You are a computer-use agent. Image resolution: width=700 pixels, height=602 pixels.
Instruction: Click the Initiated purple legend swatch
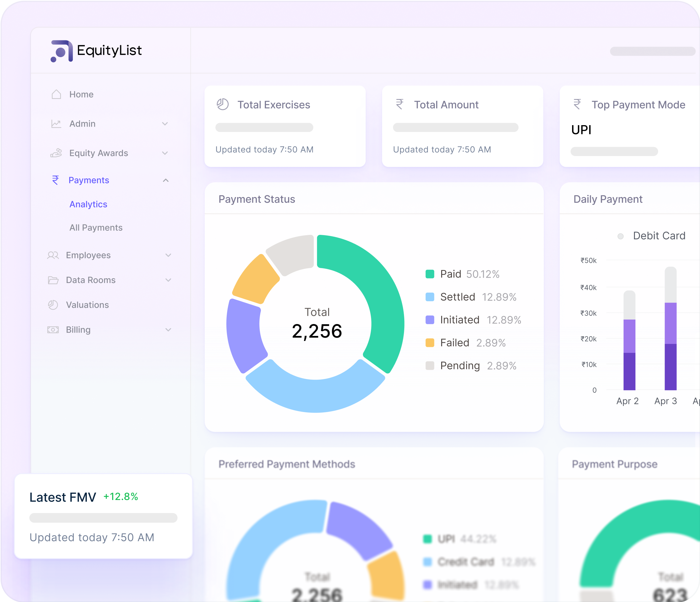click(429, 320)
